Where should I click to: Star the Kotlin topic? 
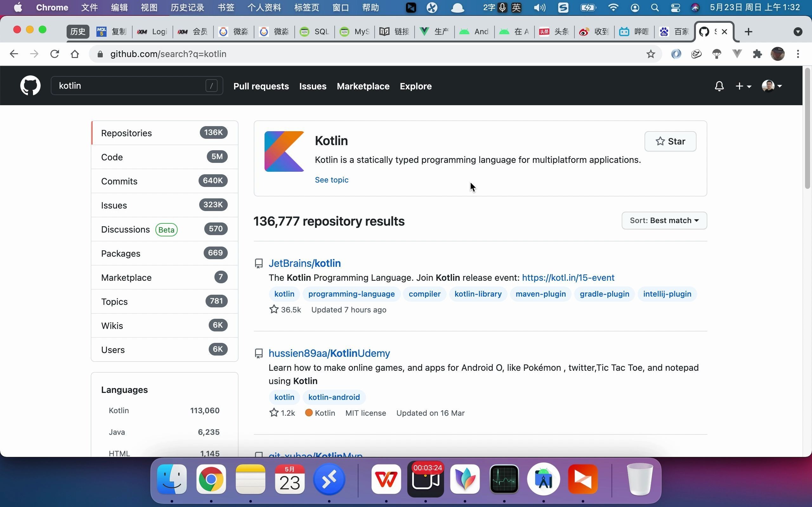(670, 141)
